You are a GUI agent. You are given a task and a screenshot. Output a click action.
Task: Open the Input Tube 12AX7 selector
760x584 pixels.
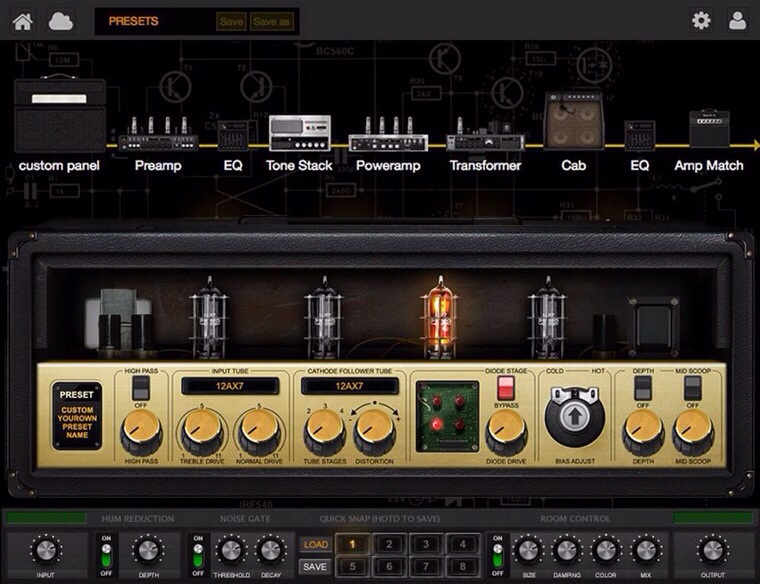[x=230, y=386]
